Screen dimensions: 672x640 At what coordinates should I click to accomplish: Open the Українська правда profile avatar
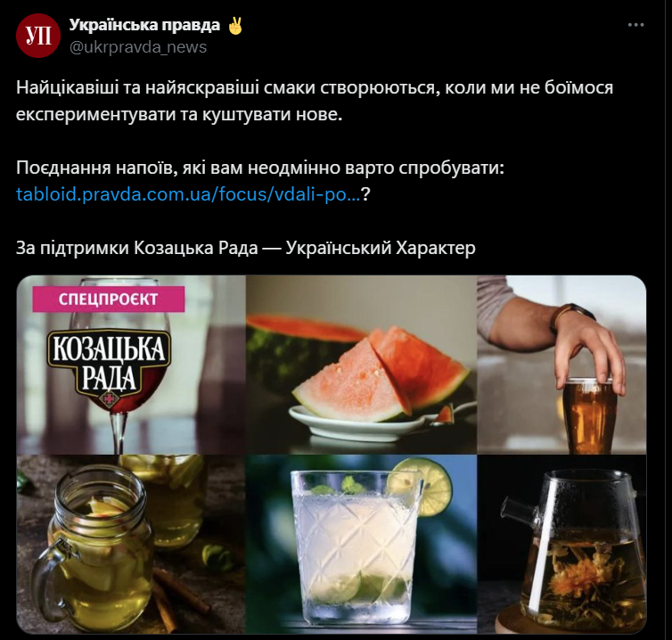(x=38, y=36)
